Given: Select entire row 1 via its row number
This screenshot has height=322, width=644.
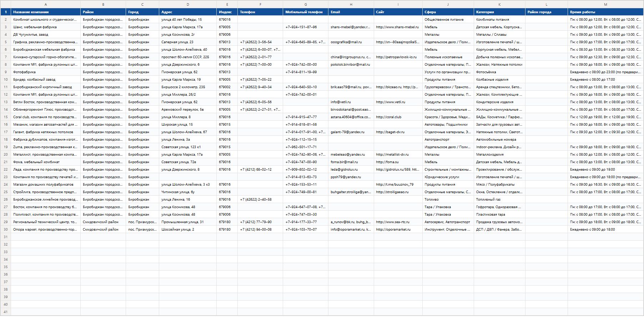Looking at the screenshot, I should 5,12.
